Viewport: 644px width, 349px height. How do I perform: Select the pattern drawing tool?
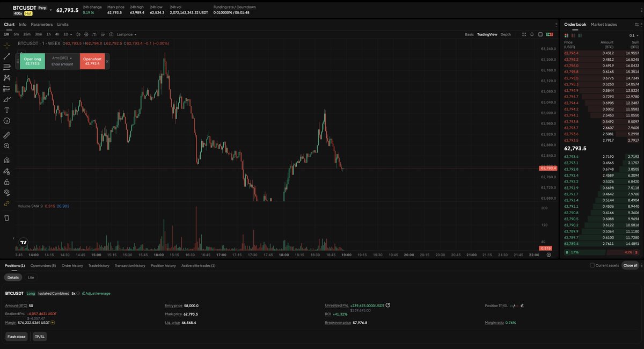pos(7,78)
